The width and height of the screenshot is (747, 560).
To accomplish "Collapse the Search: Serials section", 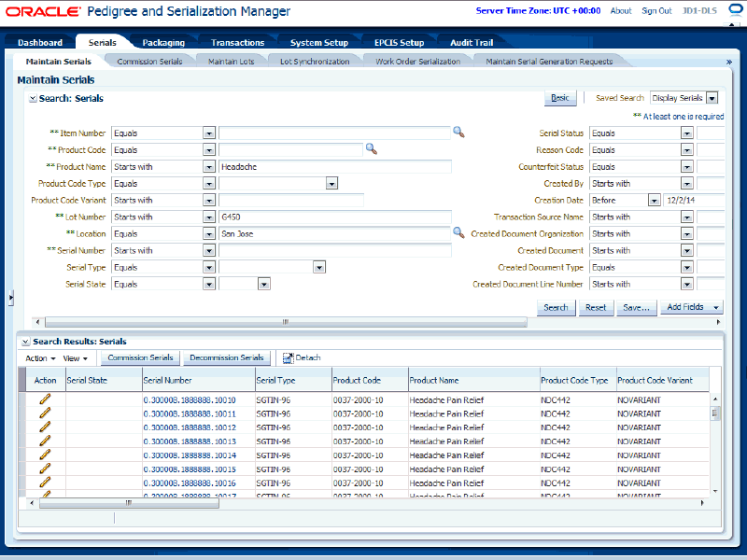I will click(x=33, y=99).
